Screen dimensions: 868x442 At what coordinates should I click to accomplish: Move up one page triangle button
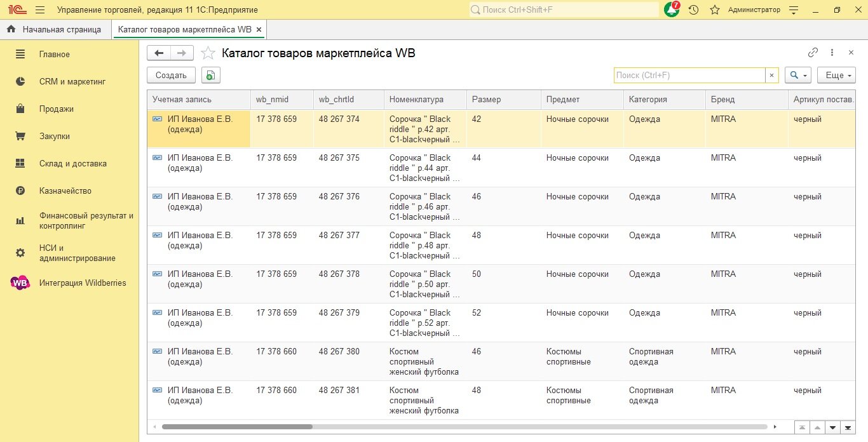click(x=818, y=427)
